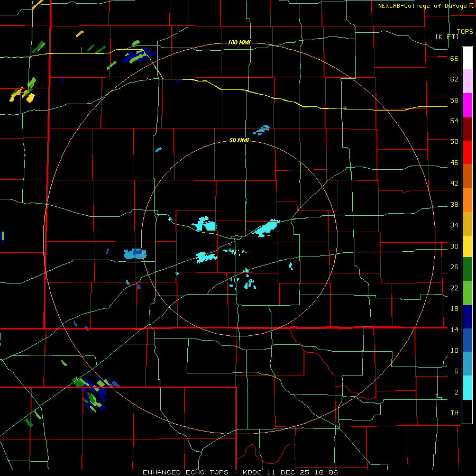Select the dark maroon legend band

[467, 129]
